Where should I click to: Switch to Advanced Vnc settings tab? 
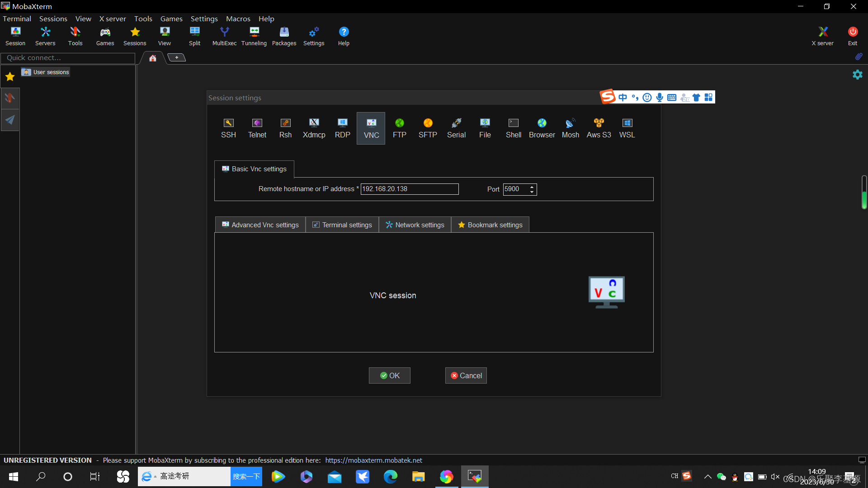pyautogui.click(x=260, y=225)
